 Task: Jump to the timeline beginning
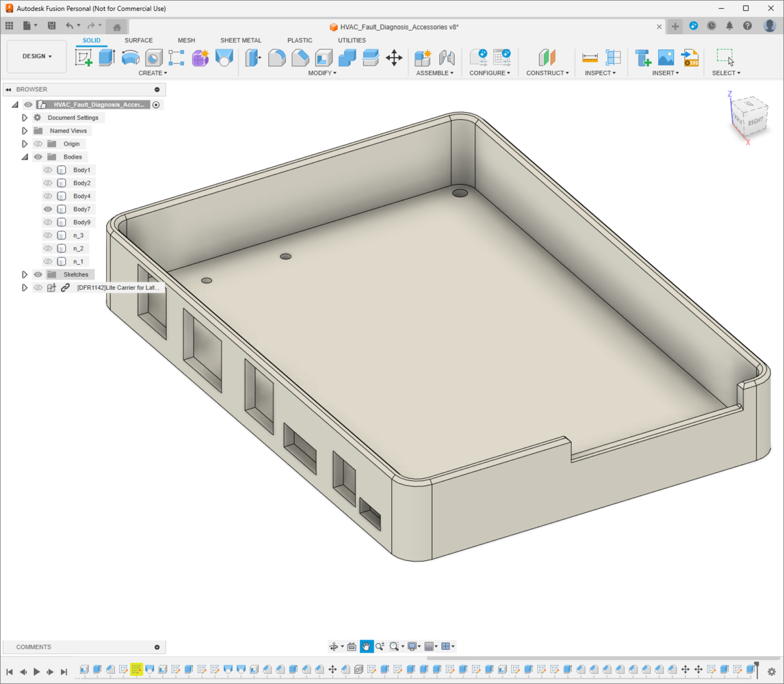tap(10, 672)
